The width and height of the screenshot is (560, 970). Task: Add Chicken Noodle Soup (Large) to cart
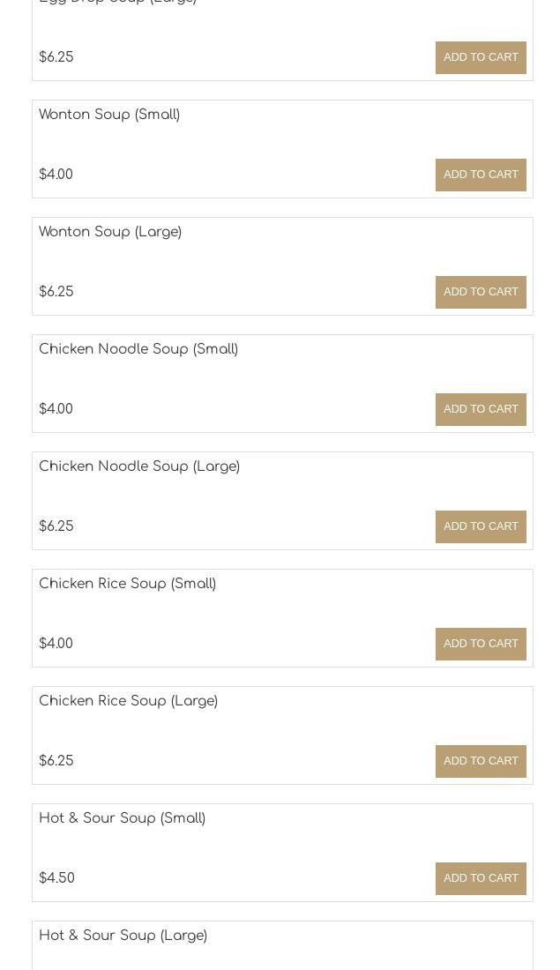(x=481, y=526)
